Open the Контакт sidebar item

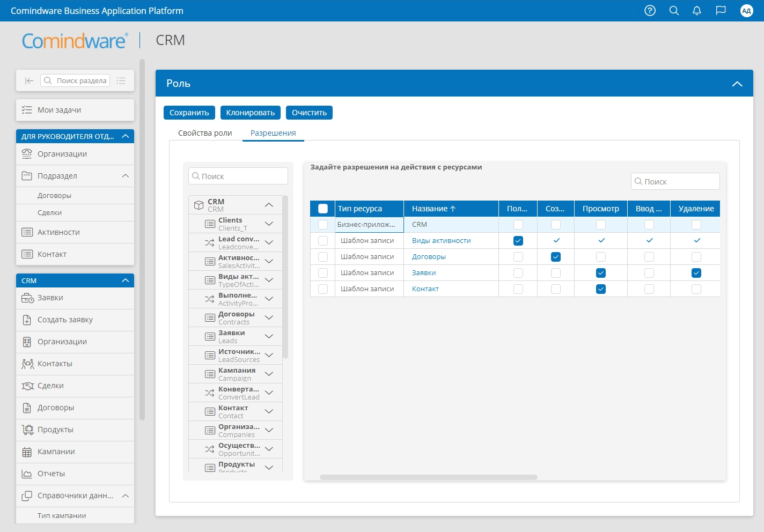(75, 254)
